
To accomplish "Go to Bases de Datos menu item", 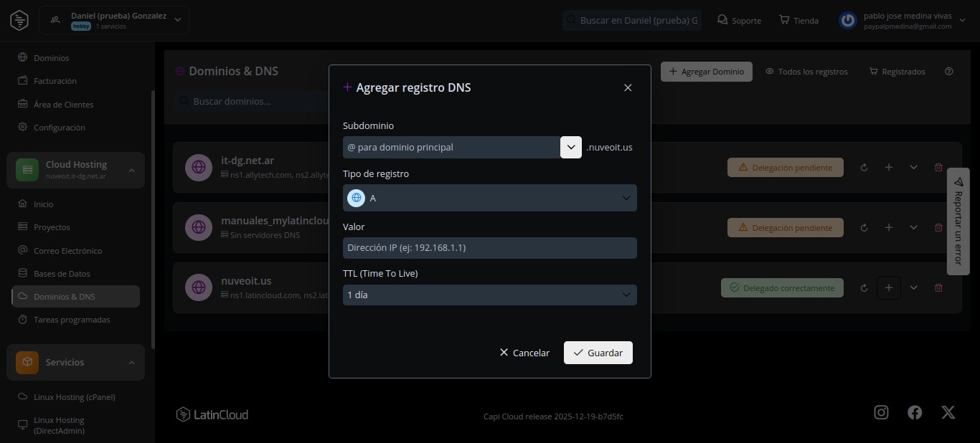I will [x=62, y=274].
